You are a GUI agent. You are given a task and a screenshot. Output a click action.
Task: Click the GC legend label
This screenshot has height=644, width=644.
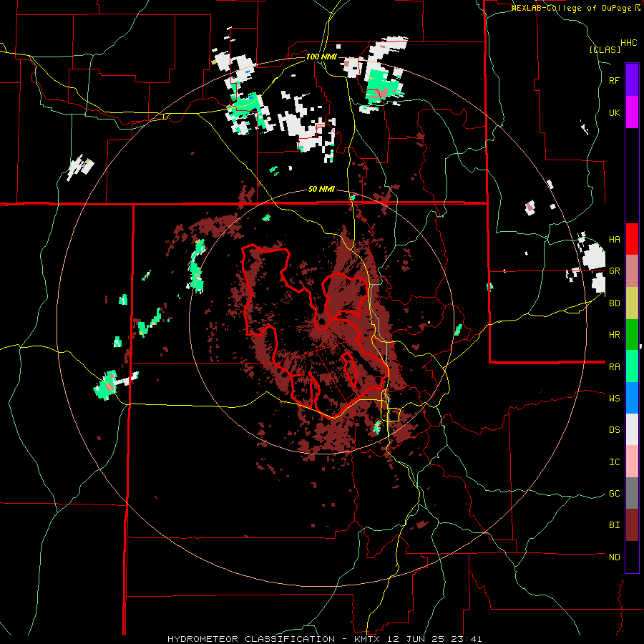(614, 494)
